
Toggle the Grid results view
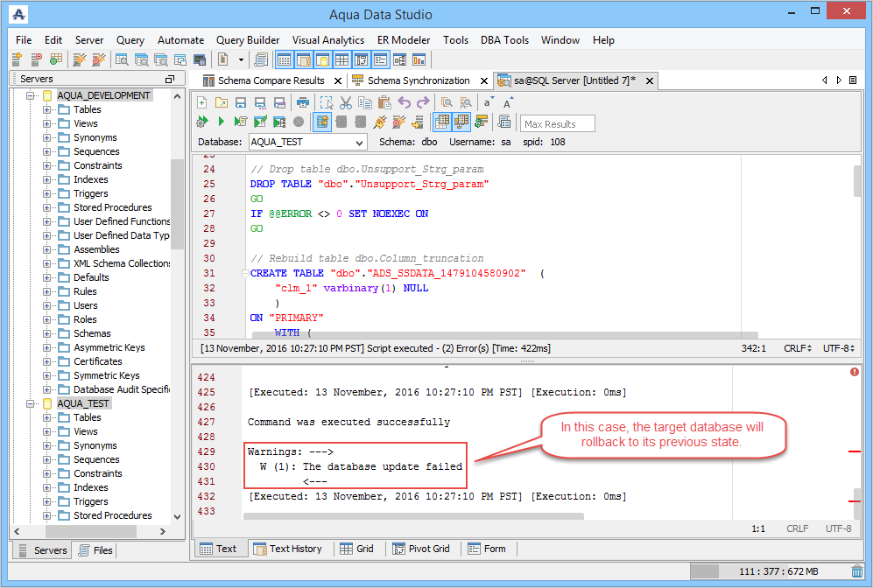pos(356,549)
